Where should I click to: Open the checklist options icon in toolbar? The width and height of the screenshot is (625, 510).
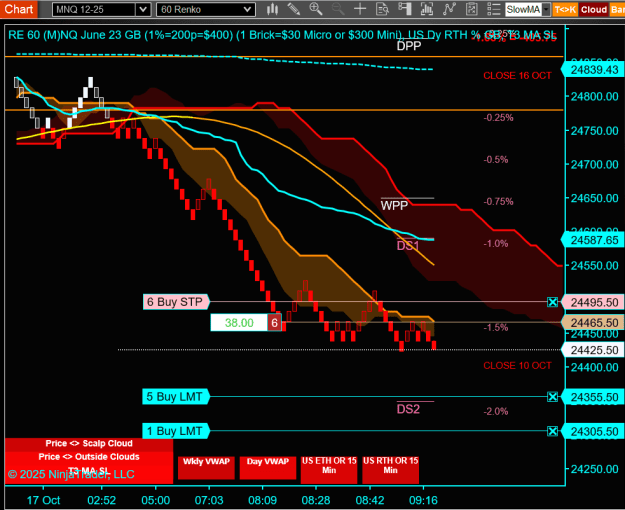coord(493,9)
